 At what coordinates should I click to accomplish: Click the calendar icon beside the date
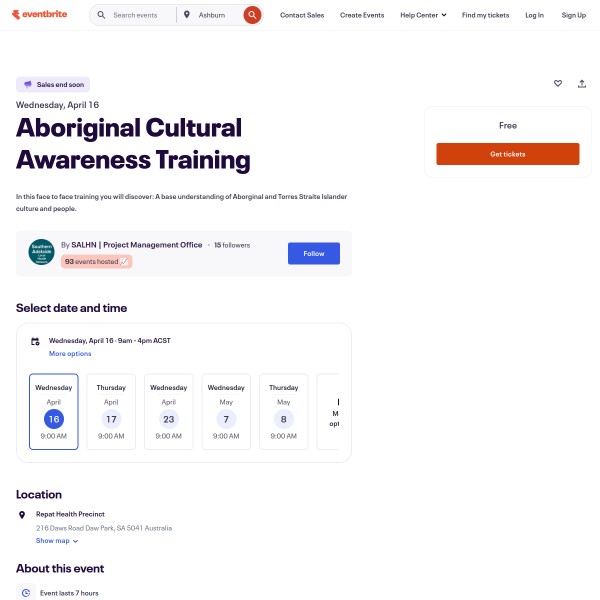[x=35, y=341]
